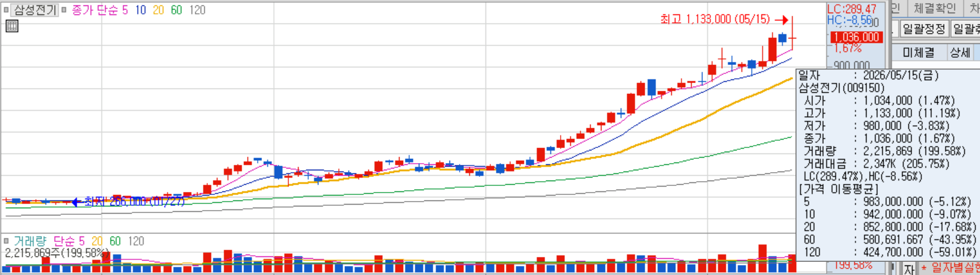980x275 pixels.
Task: Click the red 1,036,000 current price tag
Action: tap(856, 37)
